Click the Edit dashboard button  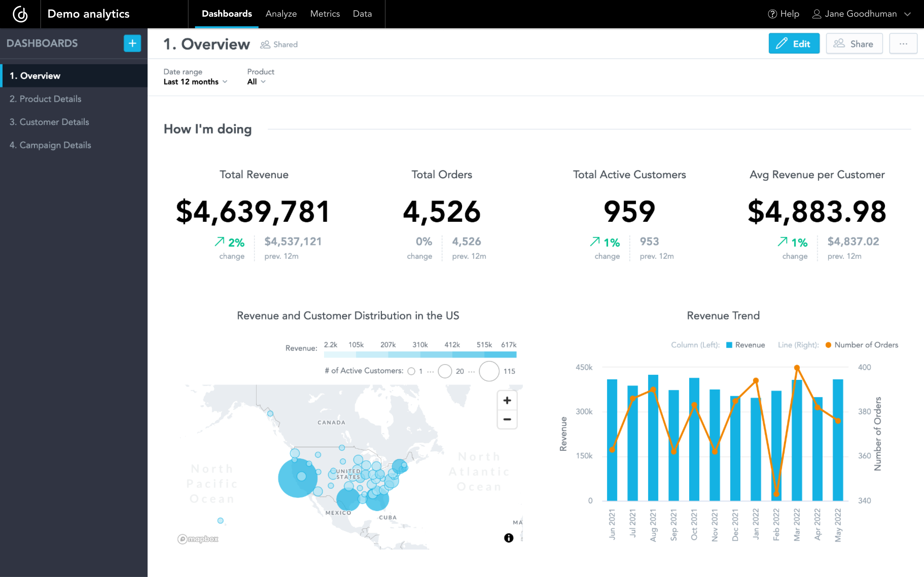coord(793,44)
